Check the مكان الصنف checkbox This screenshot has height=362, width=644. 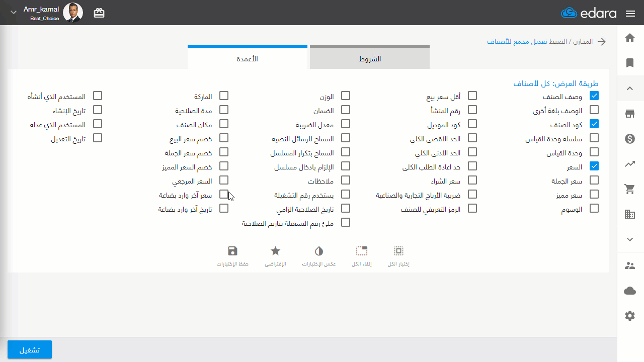pos(224,124)
